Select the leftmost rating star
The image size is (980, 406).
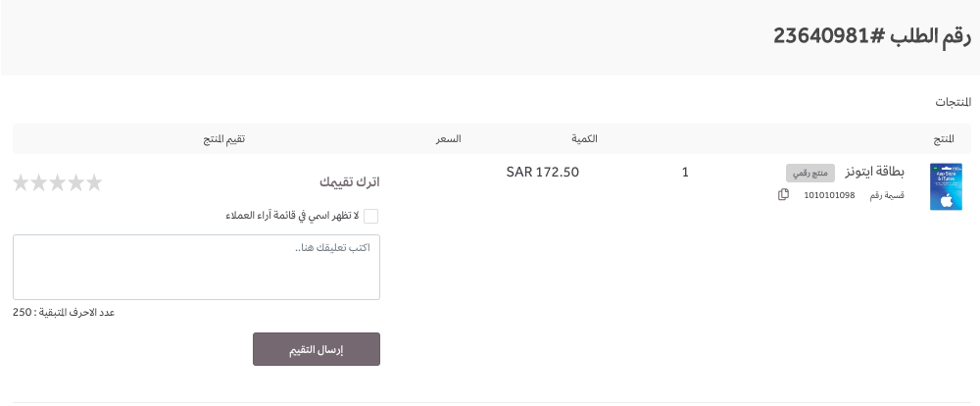[x=21, y=182]
